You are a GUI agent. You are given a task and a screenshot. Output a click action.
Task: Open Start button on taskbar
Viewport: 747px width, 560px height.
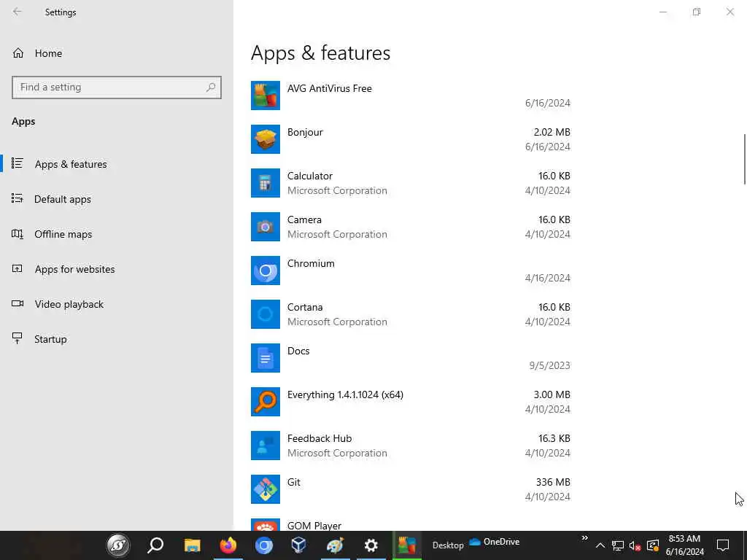pos(118,545)
